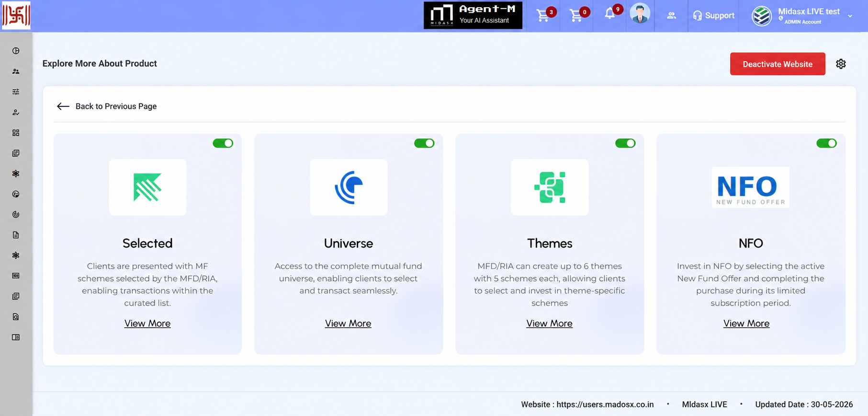This screenshot has height=416, width=868.
Task: Open the pie chart dashboard sidebar icon
Action: coord(16,51)
